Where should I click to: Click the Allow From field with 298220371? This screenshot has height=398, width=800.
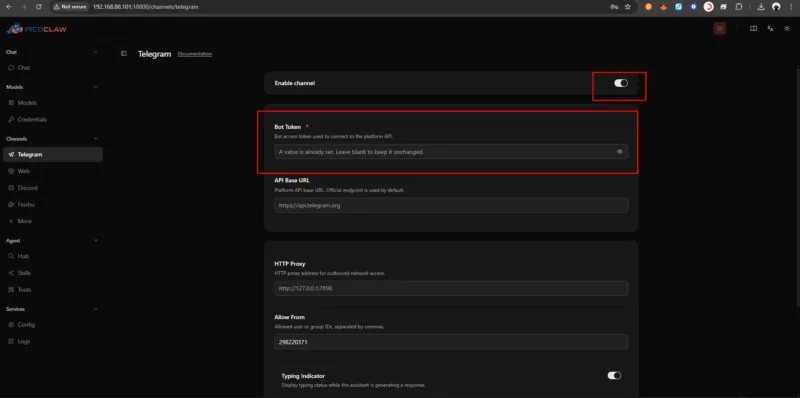click(x=451, y=342)
